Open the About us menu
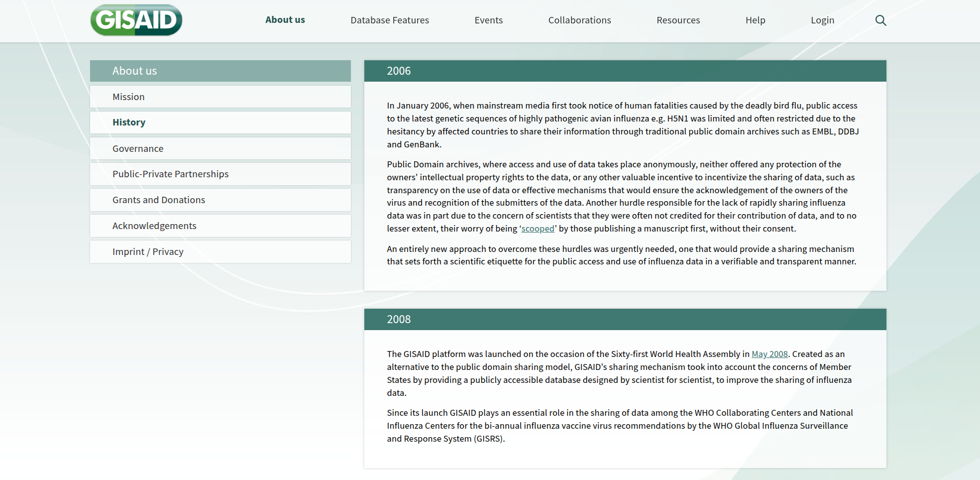Viewport: 980px width, 480px height. [285, 20]
